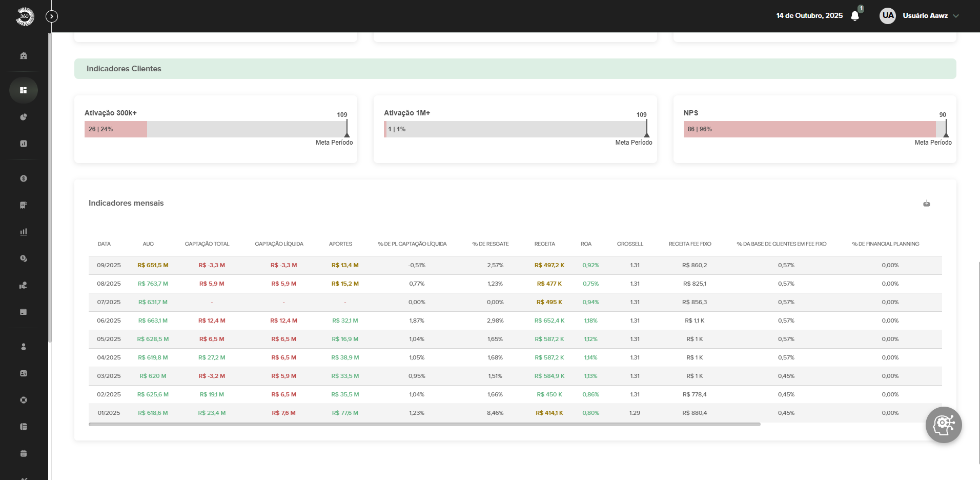Viewport: 980px width, 480px height.
Task: Expand the Indicadores Clientes section header
Action: pos(515,69)
